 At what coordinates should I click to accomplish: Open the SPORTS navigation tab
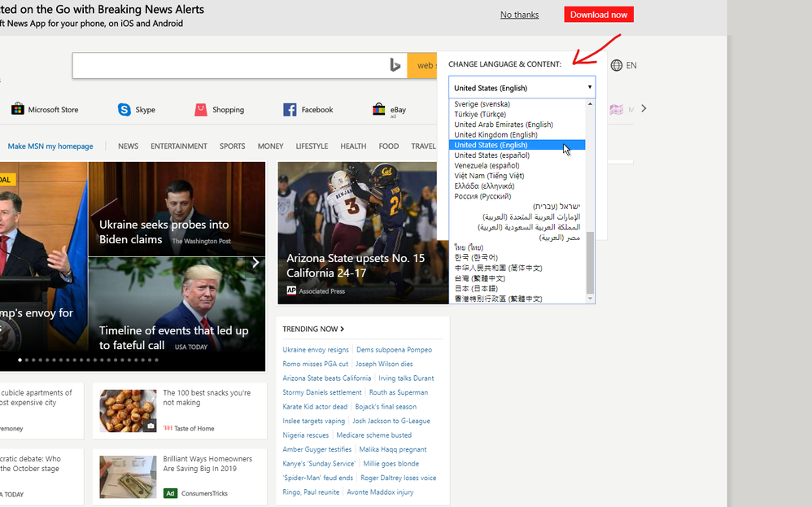click(232, 146)
